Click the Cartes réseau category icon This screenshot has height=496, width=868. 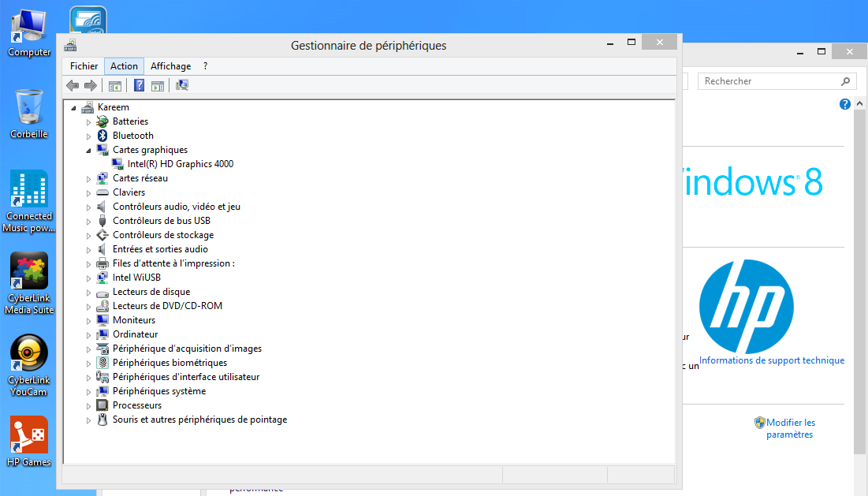click(x=102, y=178)
